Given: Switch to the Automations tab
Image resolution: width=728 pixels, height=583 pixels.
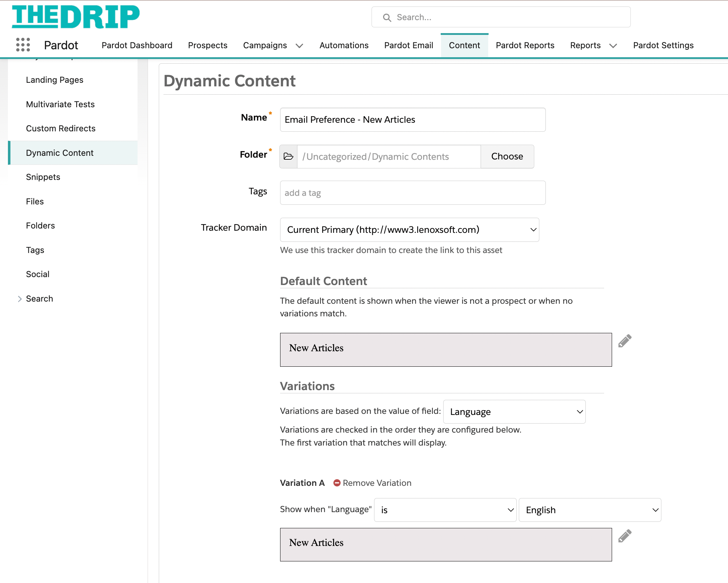Looking at the screenshot, I should pos(344,45).
